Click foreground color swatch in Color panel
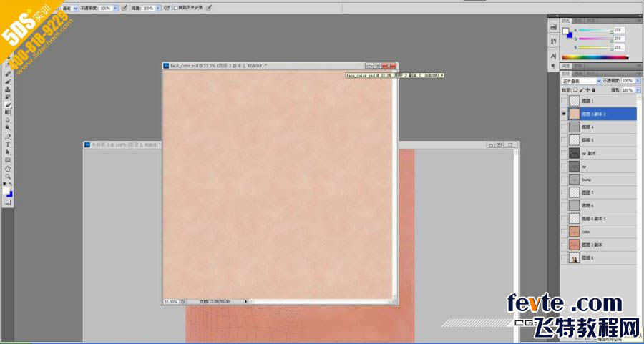Viewport: 644px width, 344px height. (x=565, y=31)
